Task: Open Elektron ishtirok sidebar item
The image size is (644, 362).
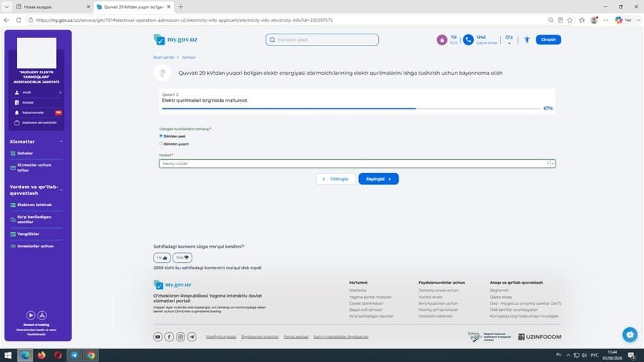Action: 34,205
